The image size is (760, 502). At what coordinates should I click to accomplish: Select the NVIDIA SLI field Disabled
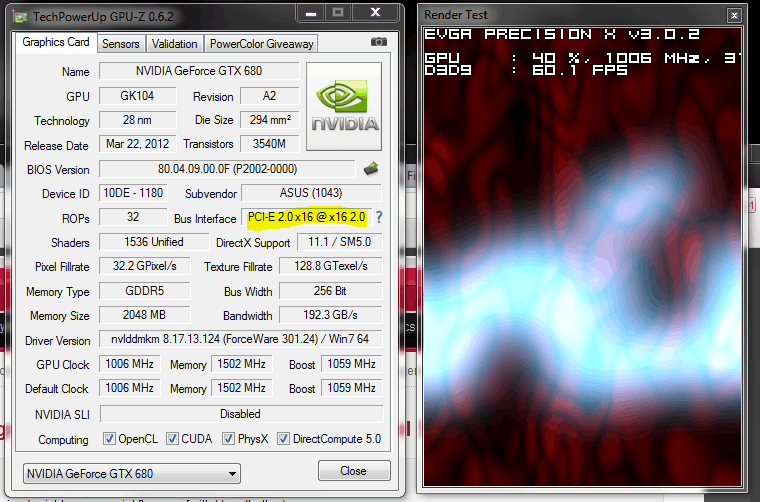[241, 414]
